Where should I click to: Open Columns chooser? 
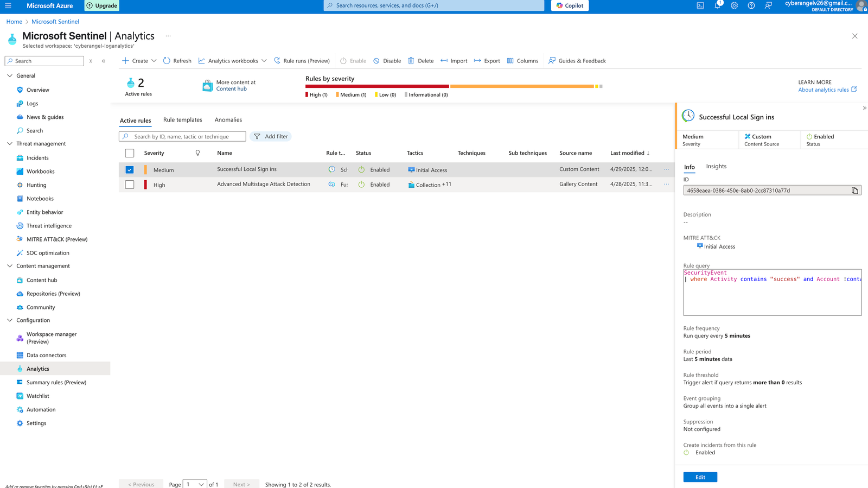coord(522,61)
